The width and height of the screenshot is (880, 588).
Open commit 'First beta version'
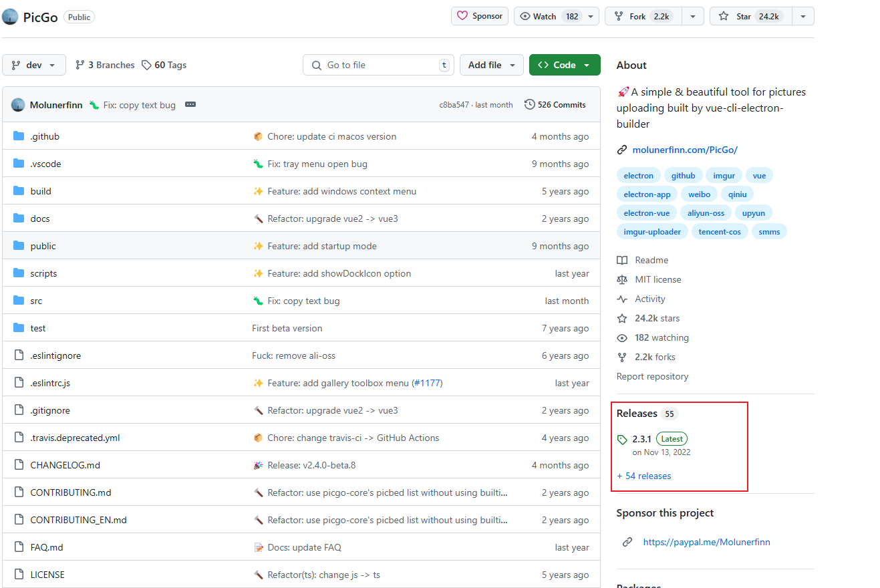tap(287, 328)
